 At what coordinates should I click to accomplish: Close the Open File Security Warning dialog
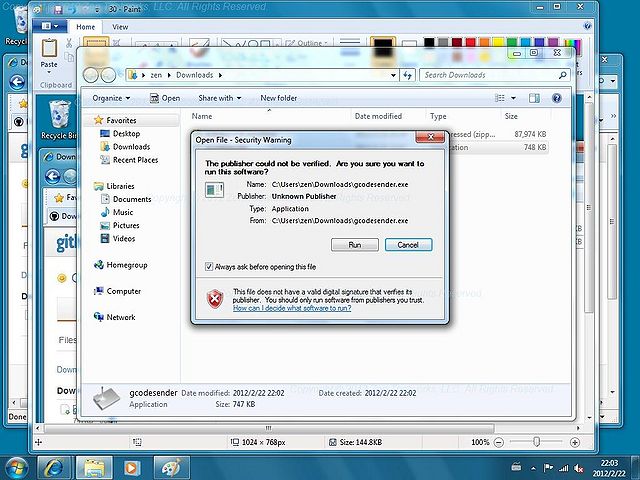pyautogui.click(x=430, y=137)
